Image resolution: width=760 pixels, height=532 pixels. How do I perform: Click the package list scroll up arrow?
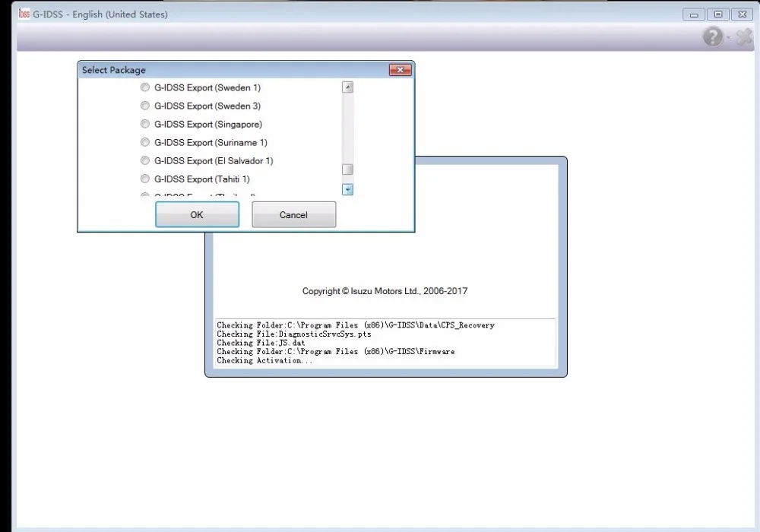pyautogui.click(x=347, y=87)
